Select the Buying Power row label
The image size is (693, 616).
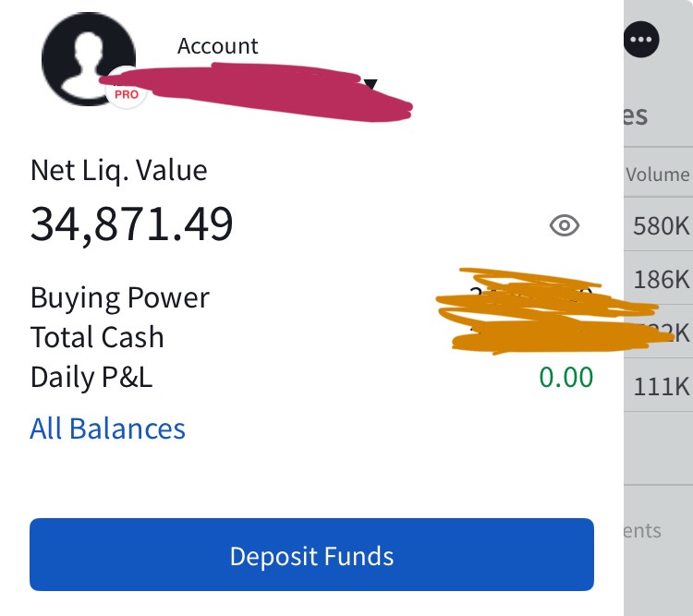pos(120,297)
